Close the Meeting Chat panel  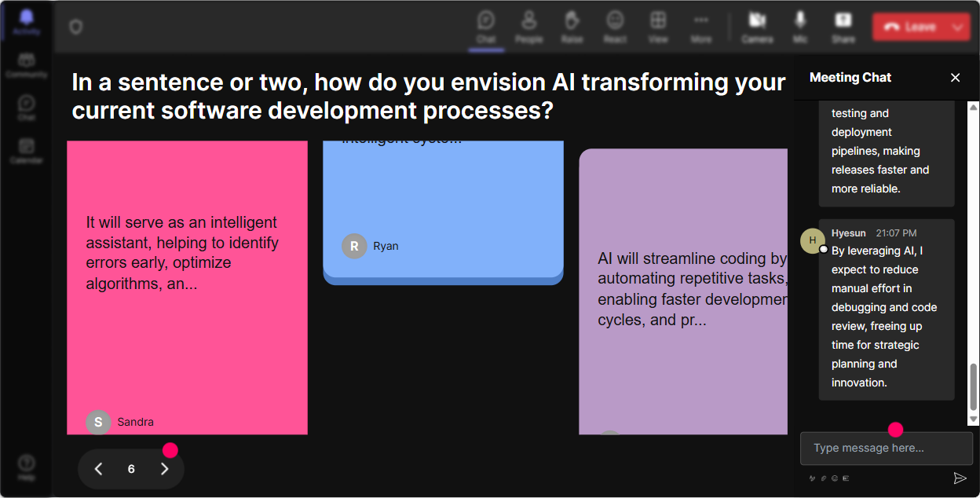[x=955, y=77]
